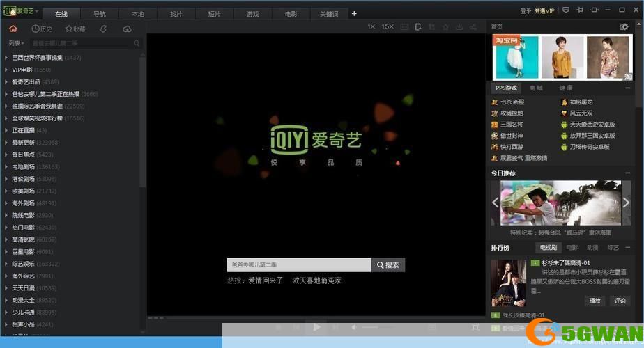This screenshot has height=348, width=644.
Task: Select the 健康 tab
Action: point(565,88)
